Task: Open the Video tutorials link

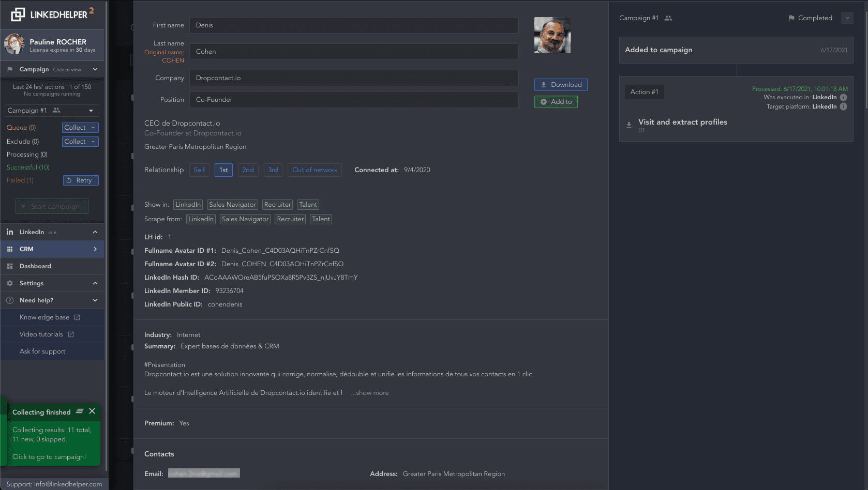Action: pos(41,334)
